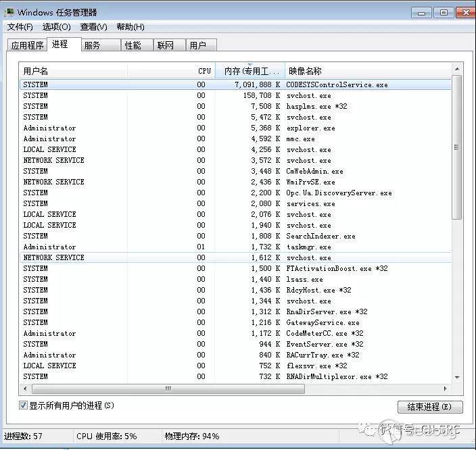Open the 用户 tab
This screenshot has width=476, height=450.
[201, 45]
